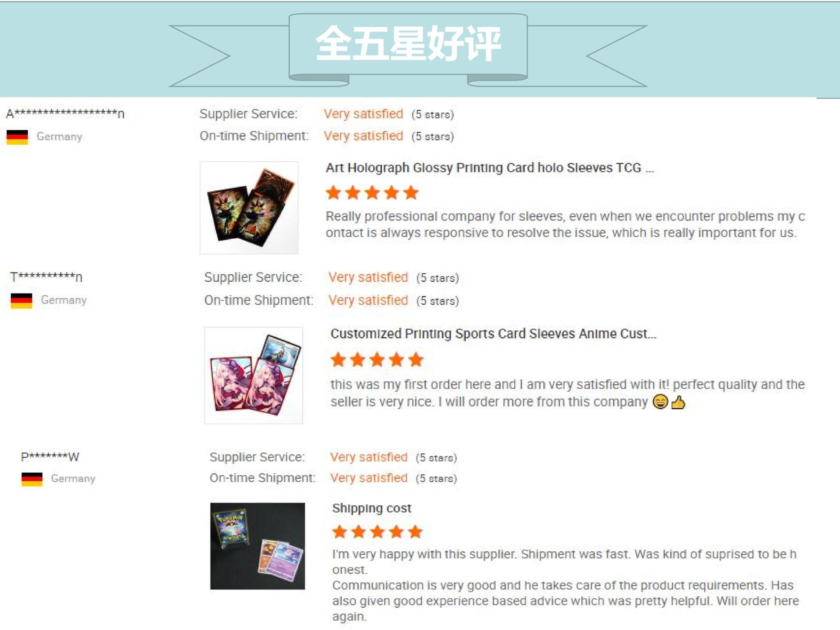Click the German flag under T***n reviewer
The height and width of the screenshot is (630, 840).
[21, 301]
